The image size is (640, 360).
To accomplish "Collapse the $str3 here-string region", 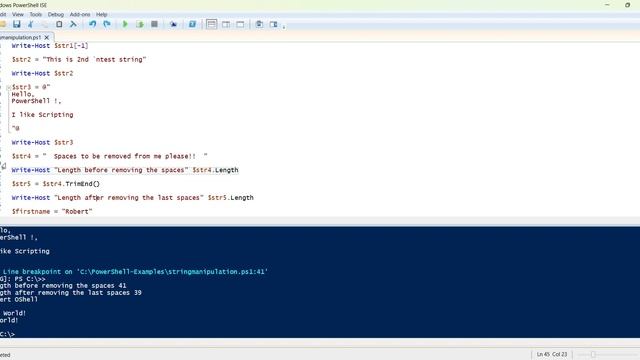I will tap(9, 87).
